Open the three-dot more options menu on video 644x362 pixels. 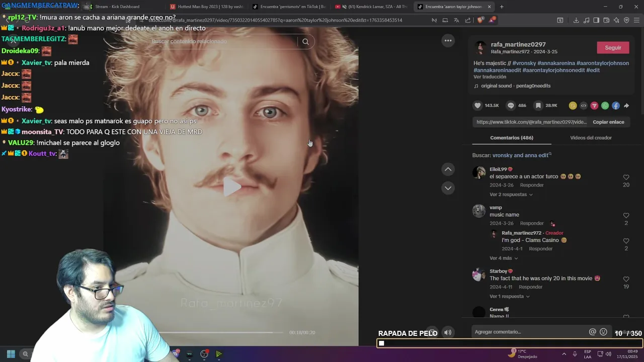[448, 40]
